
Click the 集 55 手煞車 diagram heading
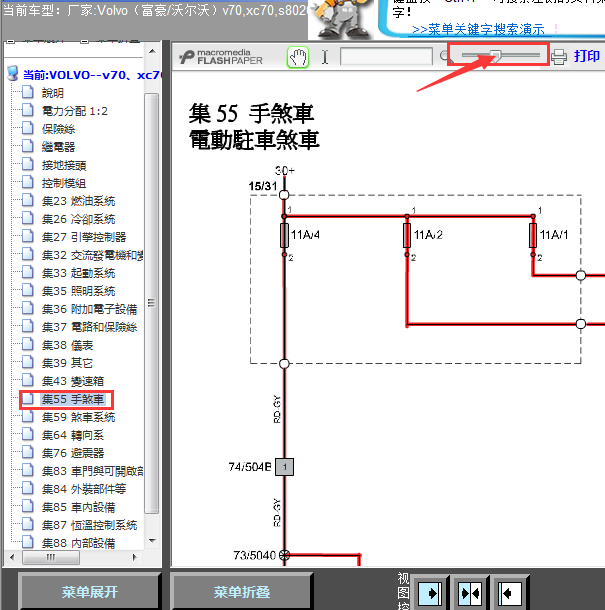click(x=251, y=114)
